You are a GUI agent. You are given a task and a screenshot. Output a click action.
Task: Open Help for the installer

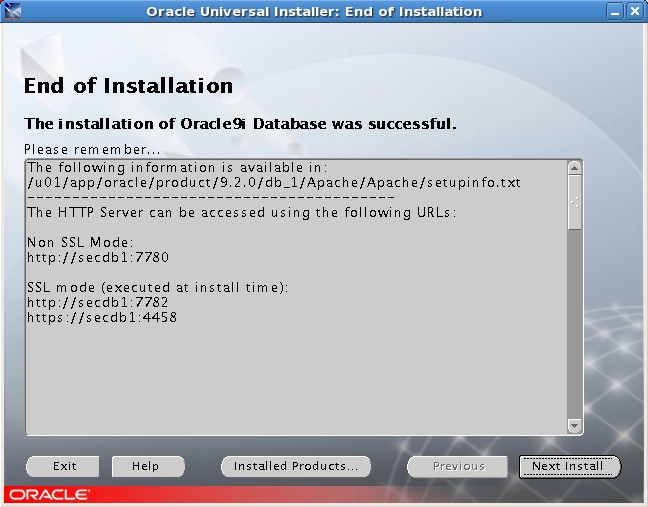point(145,466)
